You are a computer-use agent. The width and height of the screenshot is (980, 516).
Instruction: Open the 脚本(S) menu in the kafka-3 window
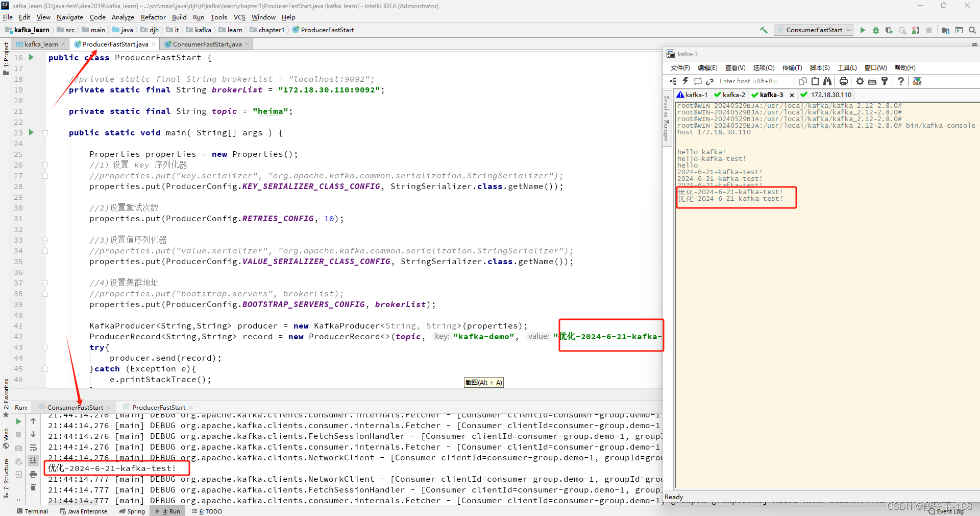(x=820, y=68)
